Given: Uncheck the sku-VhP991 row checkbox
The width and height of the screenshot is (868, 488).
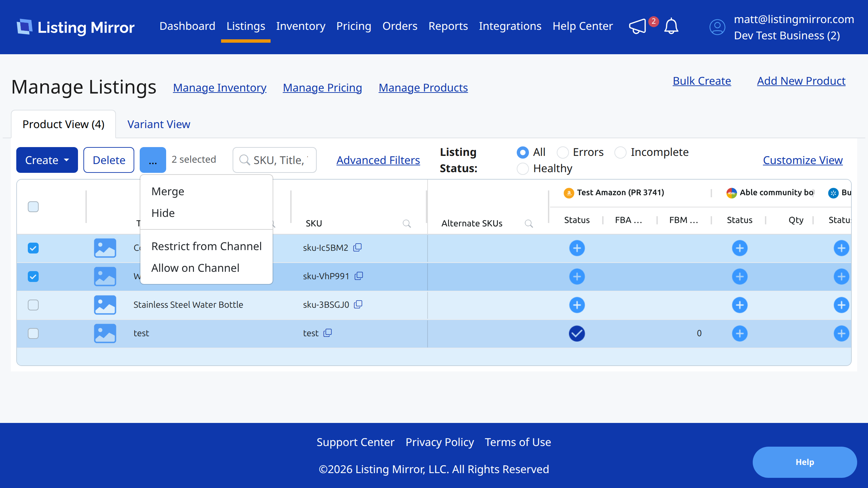Looking at the screenshot, I should pyautogui.click(x=33, y=277).
